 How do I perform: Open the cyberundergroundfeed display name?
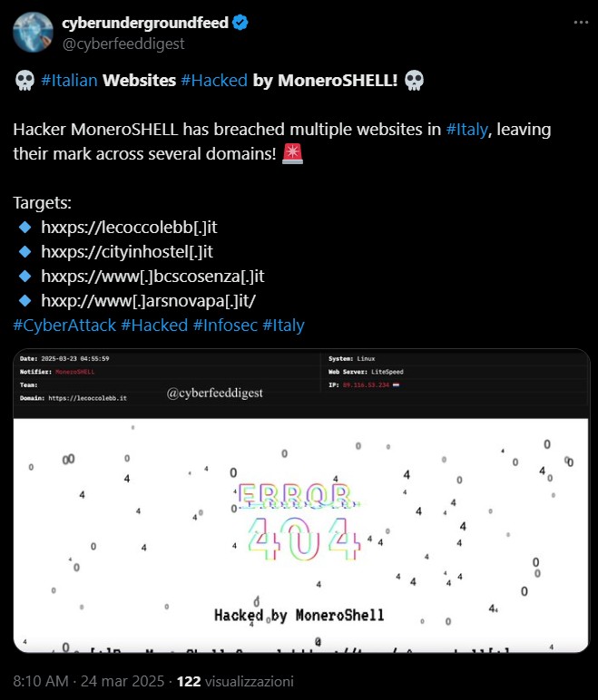(143, 23)
